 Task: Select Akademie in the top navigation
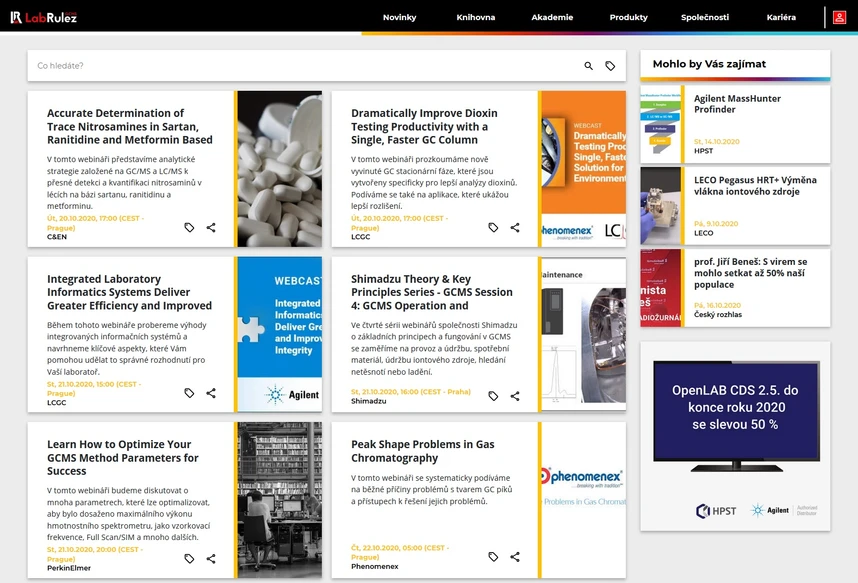(x=552, y=17)
